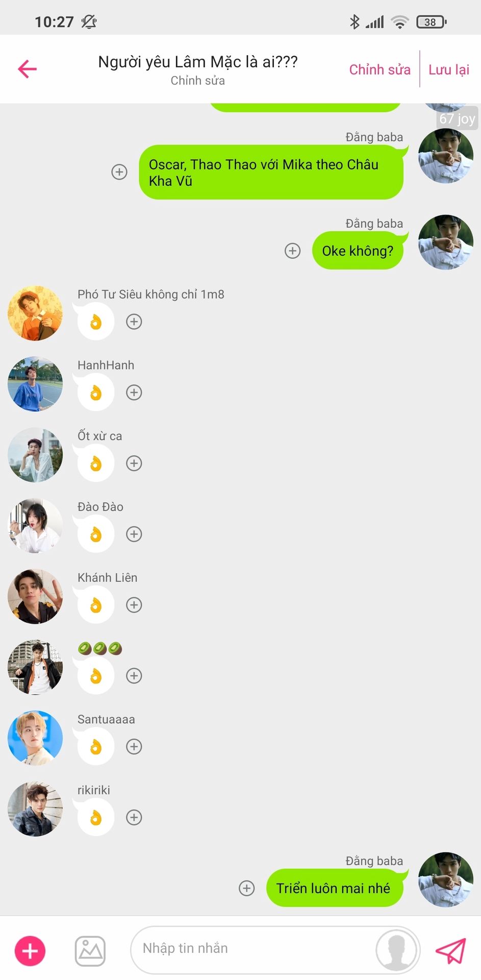
Task: Open Phó Tư Siêu's profile avatar
Action: tap(35, 313)
